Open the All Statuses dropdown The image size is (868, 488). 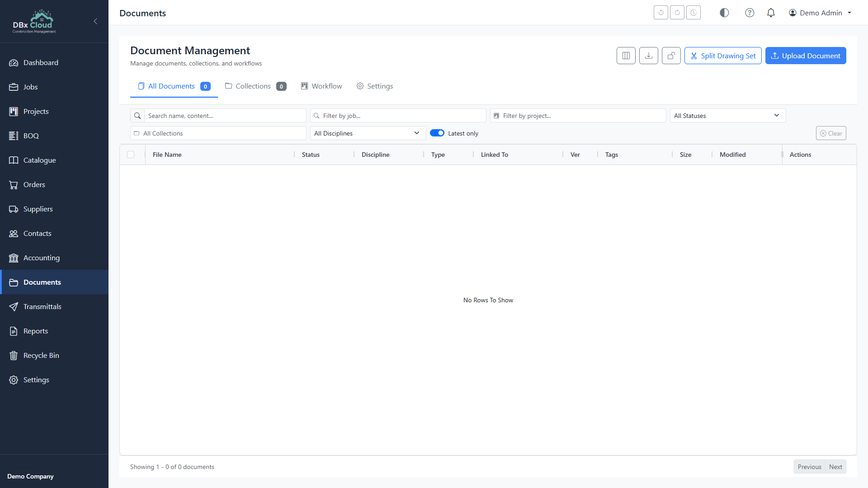click(727, 115)
